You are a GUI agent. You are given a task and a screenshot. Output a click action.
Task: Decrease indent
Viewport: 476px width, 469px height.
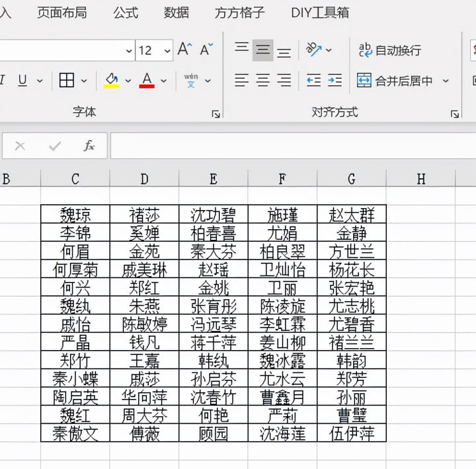tap(313, 81)
